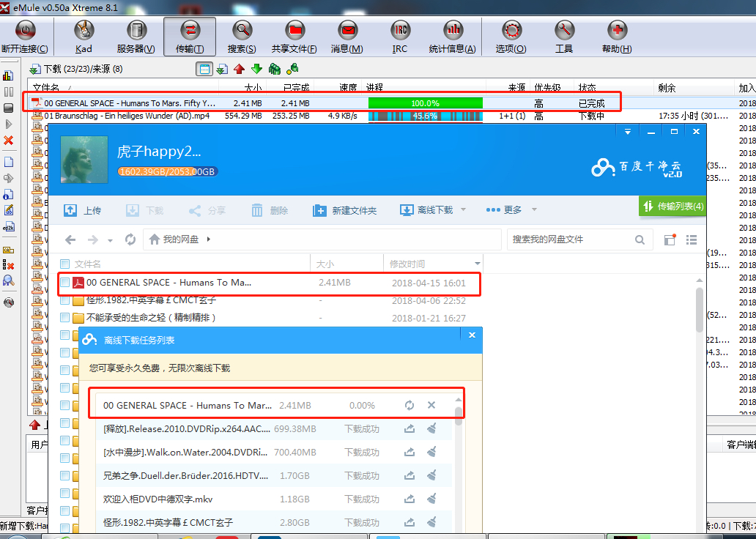Viewport: 756px width, 539px height.
Task: Sort Baidu files by 大小 column header
Action: 346,264
